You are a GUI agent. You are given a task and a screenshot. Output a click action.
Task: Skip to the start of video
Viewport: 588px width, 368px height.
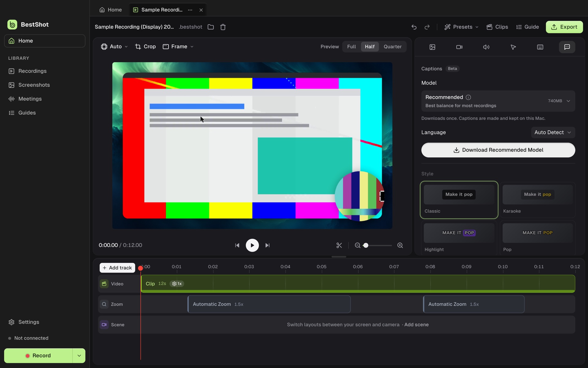(x=237, y=245)
